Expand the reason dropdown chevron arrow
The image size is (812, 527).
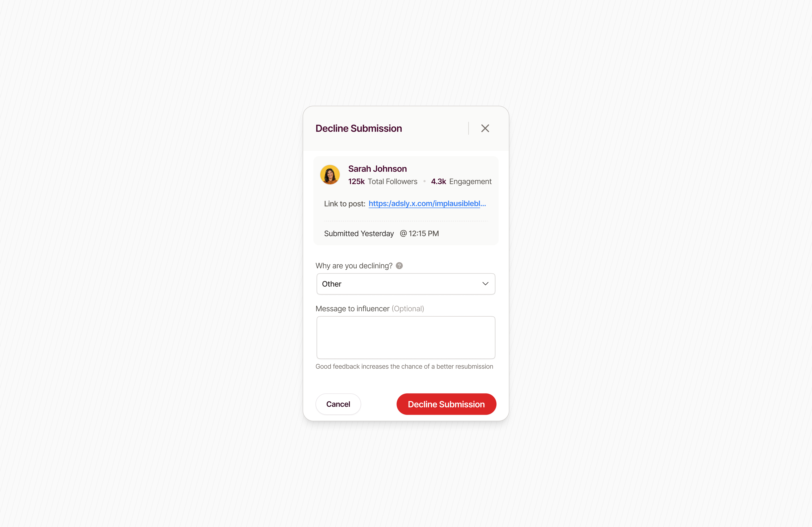pos(485,284)
